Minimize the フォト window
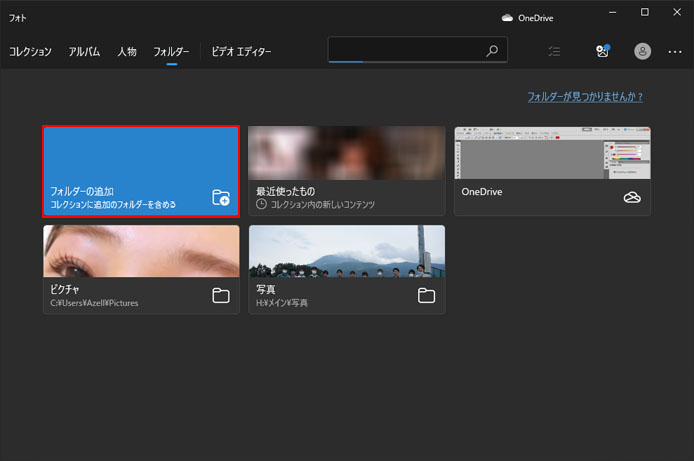The width and height of the screenshot is (694, 461). point(613,12)
